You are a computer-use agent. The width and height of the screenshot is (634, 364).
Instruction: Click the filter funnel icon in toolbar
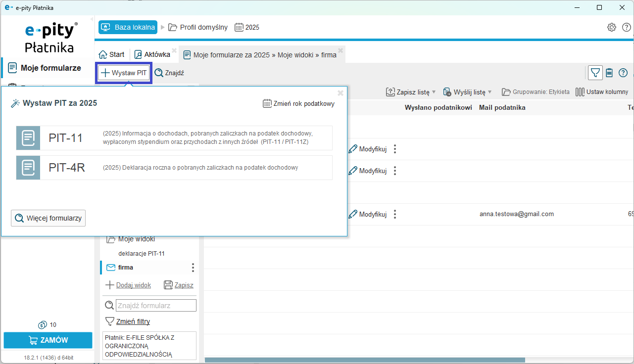coord(595,73)
